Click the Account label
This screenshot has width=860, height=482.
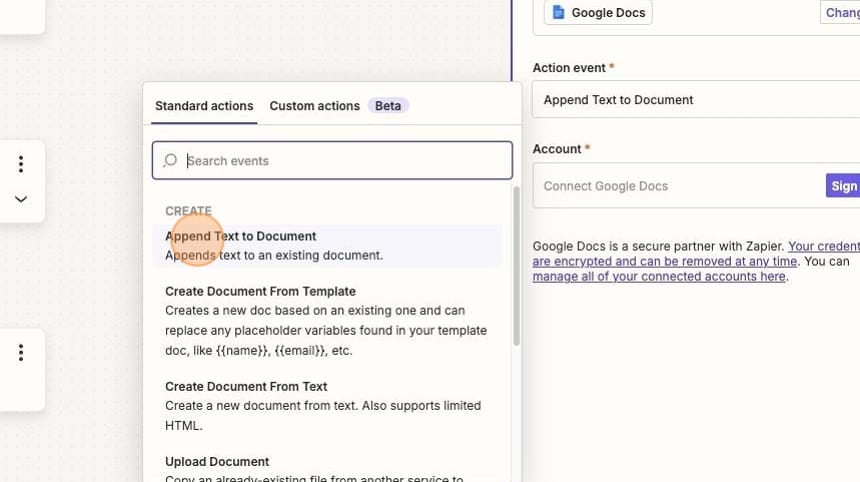557,149
